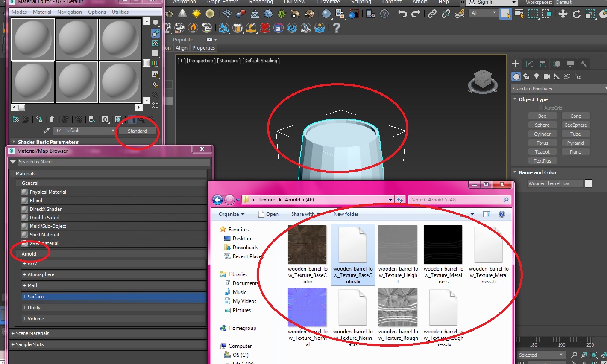Click the Standard material type button

coord(137,131)
